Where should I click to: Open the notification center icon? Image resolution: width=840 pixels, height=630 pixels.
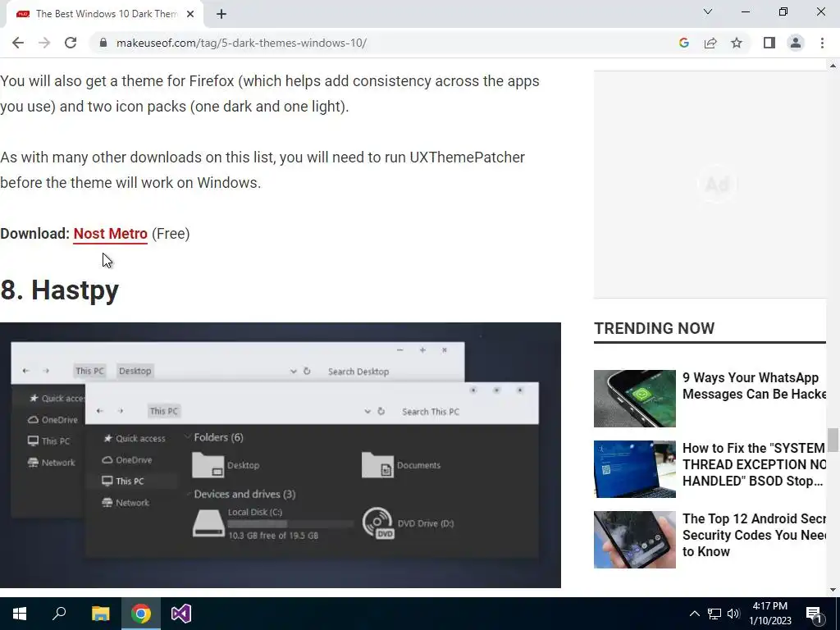click(x=815, y=614)
